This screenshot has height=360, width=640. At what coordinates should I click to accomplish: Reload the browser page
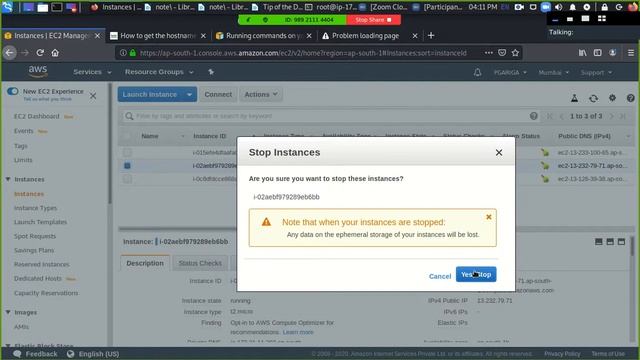[x=40, y=53]
